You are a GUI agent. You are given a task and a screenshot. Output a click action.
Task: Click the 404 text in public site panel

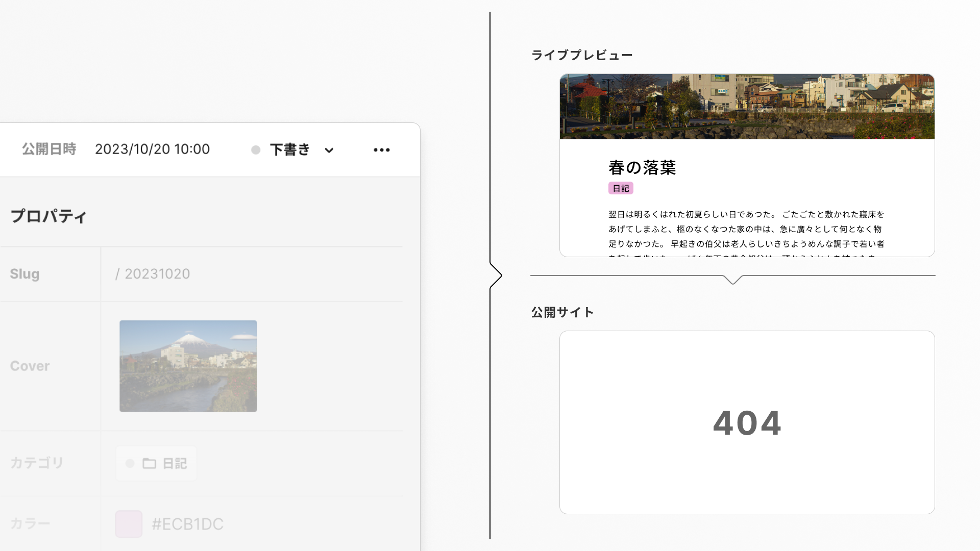(x=747, y=423)
